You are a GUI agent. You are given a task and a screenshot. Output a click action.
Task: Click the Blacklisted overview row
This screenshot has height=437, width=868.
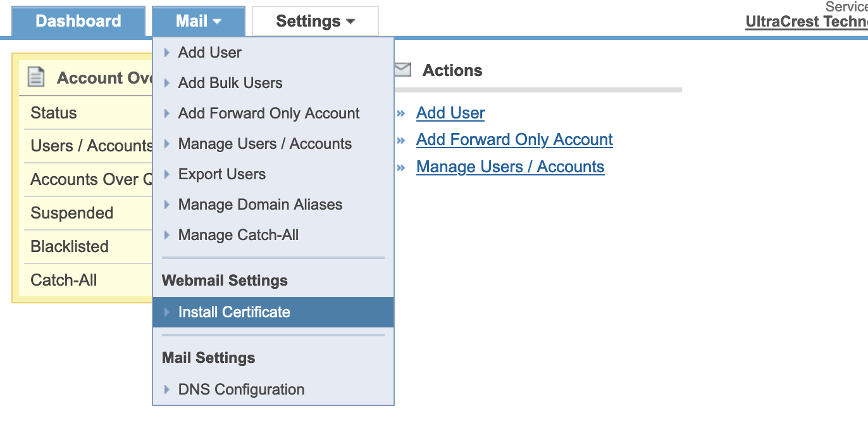pos(88,247)
